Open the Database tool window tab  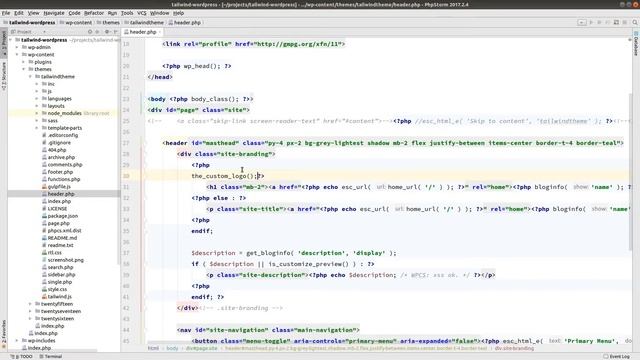[x=636, y=43]
